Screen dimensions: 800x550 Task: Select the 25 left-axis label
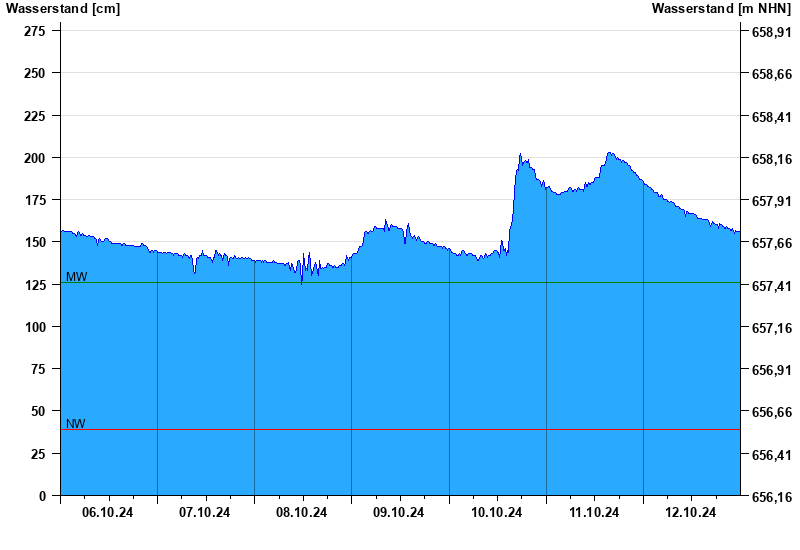pyautogui.click(x=38, y=454)
